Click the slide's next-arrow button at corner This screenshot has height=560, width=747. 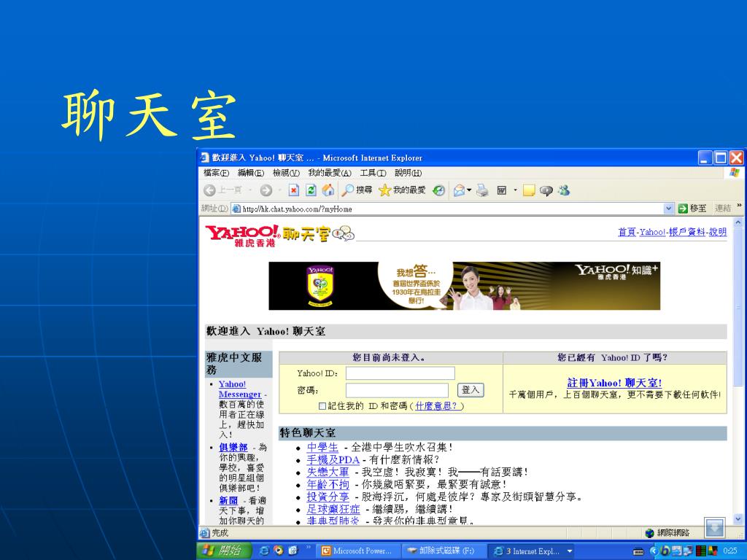pos(715,527)
